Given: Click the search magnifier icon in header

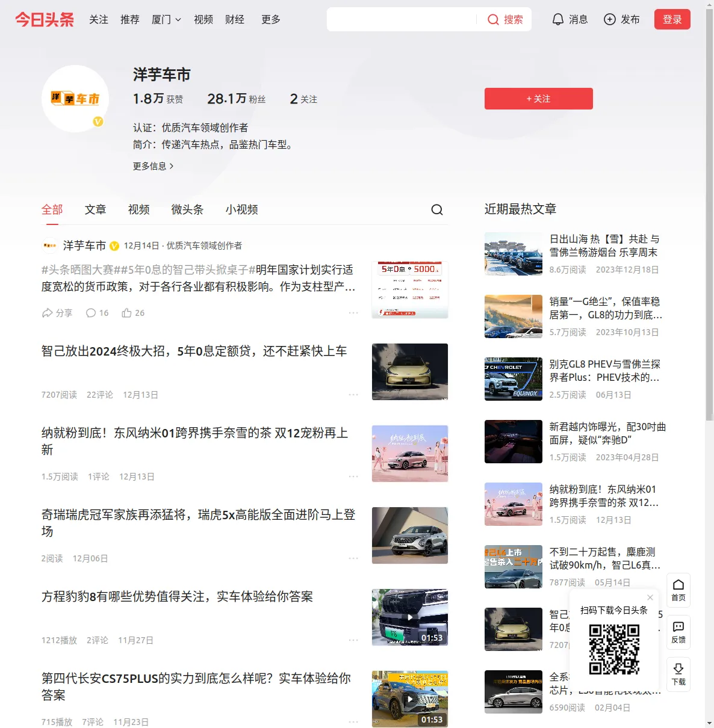Looking at the screenshot, I should tap(493, 20).
